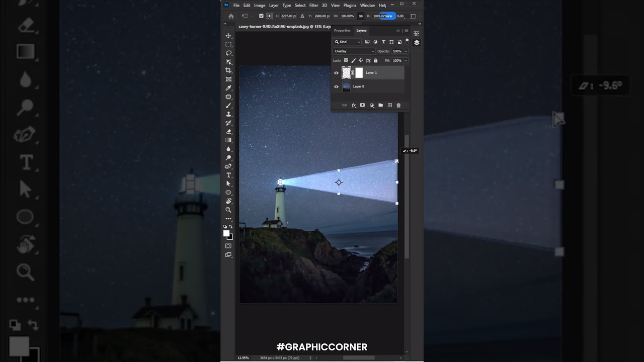Turn layer filtering on or off

tap(407, 41)
